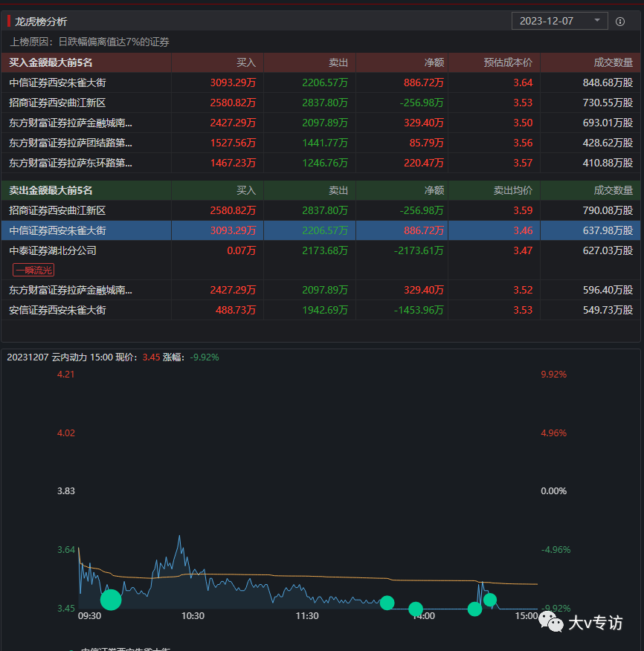Click the 4.21 price axis label
Image resolution: width=644 pixels, height=651 pixels.
[x=66, y=374]
